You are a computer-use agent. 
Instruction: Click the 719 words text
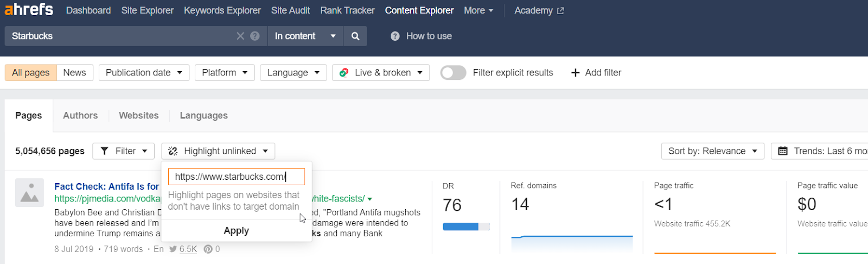click(123, 249)
